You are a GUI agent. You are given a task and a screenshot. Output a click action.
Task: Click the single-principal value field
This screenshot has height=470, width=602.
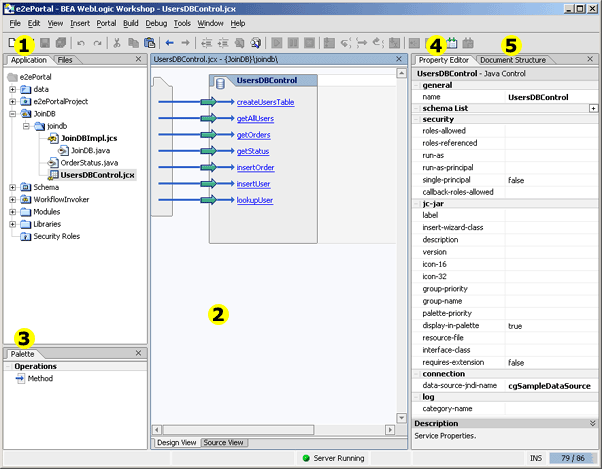[x=551, y=180]
